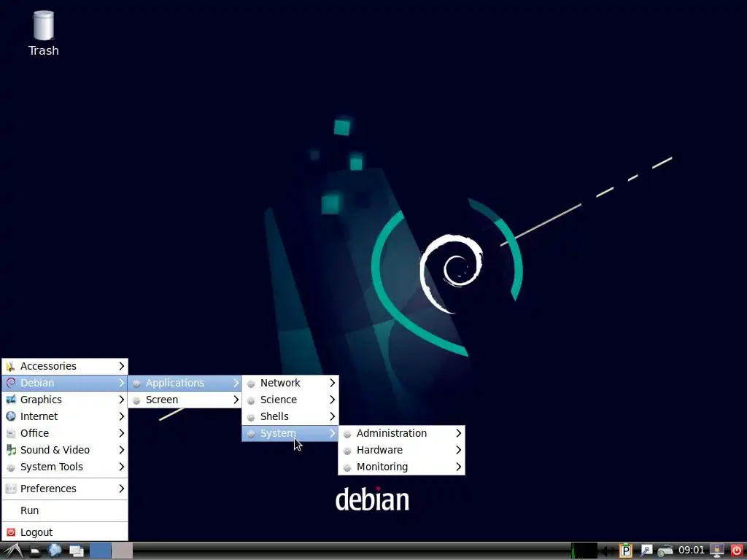
Task: Open the Internet menu
Action: coord(65,416)
